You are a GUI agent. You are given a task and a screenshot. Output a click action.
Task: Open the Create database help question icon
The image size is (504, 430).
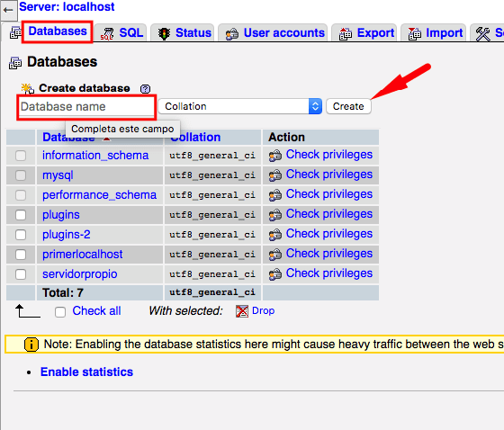[x=145, y=89]
